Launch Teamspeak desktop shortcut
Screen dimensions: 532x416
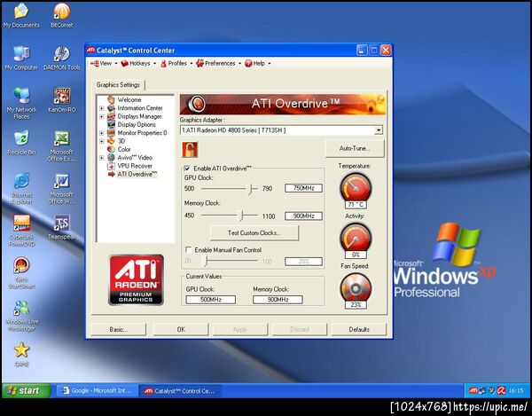click(x=62, y=227)
